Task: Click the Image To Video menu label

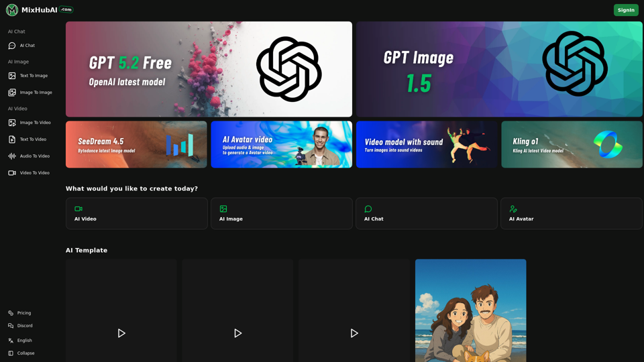Action: coord(36,123)
